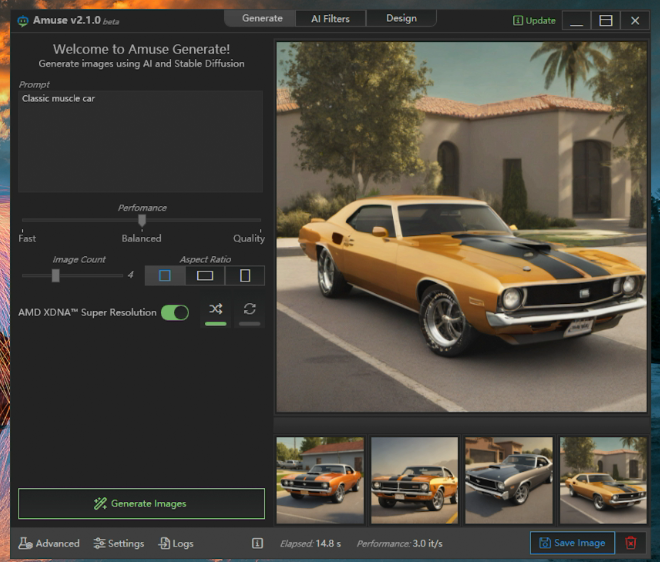660x562 pixels.
Task: Click the Amuse logo icon in title bar
Action: [23, 20]
